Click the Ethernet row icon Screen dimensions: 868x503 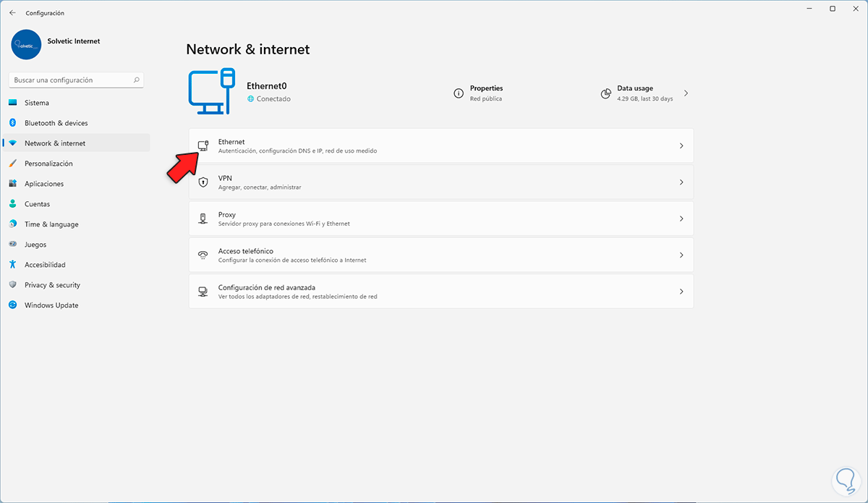click(x=203, y=146)
